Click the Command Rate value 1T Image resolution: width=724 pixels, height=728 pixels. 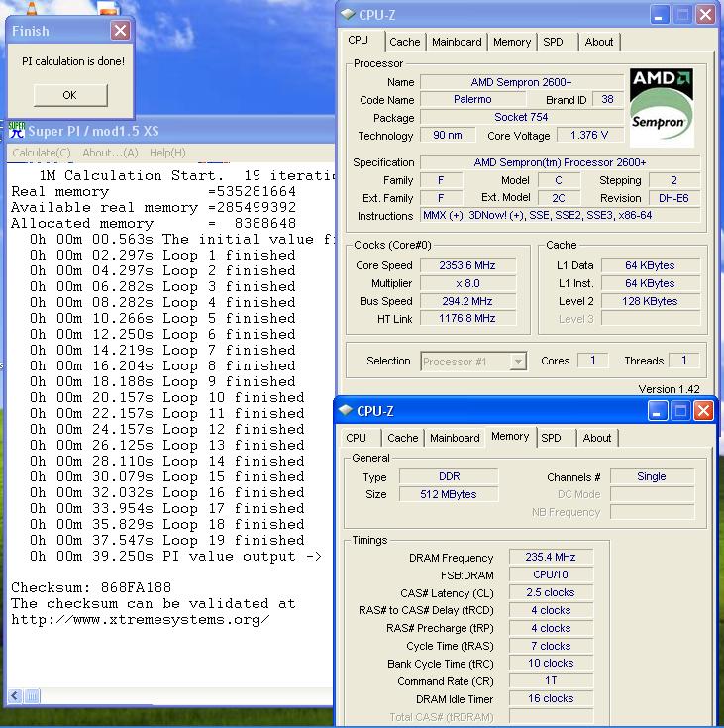551,681
